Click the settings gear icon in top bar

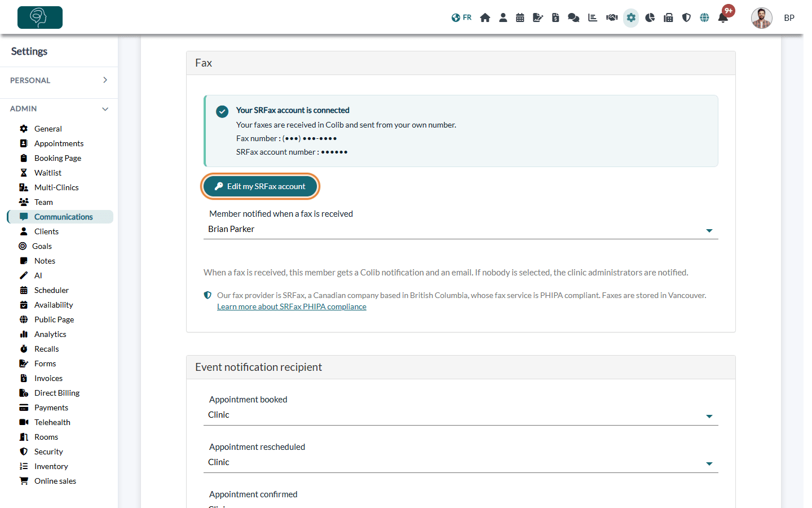[631, 17]
